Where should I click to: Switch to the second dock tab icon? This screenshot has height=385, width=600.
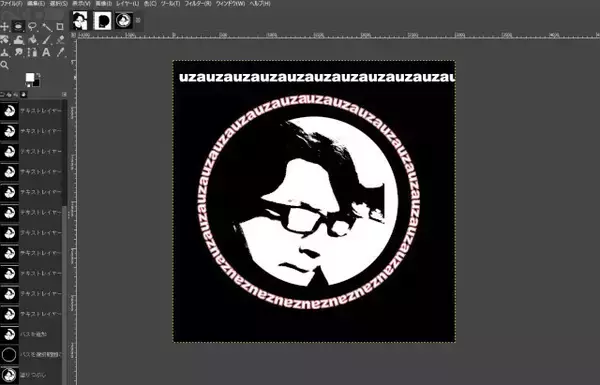pyautogui.click(x=10, y=95)
